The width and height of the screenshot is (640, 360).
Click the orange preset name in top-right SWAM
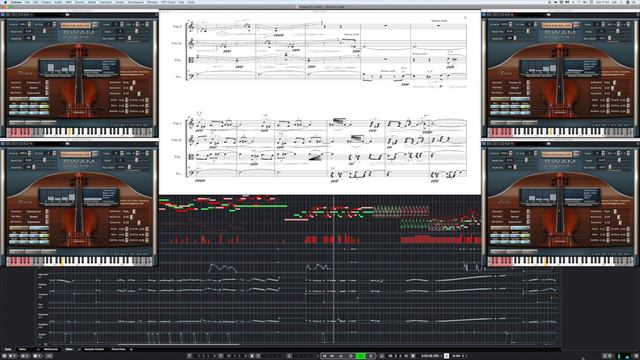point(557,25)
